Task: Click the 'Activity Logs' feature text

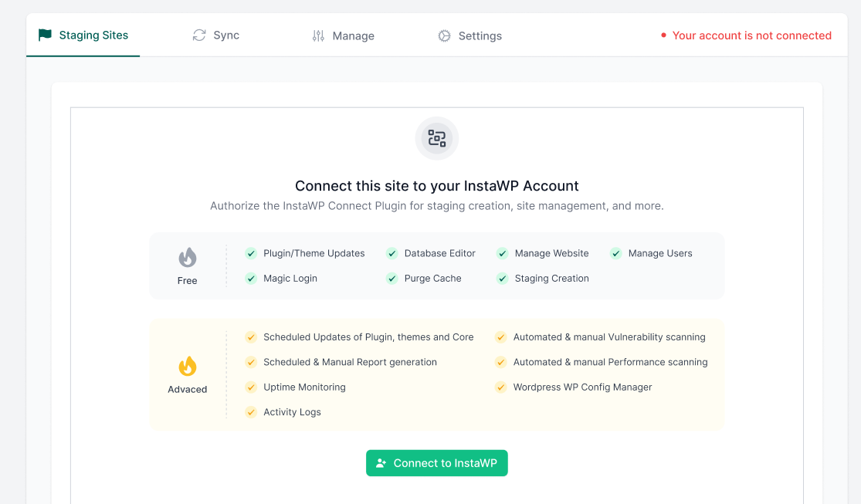Action: [x=292, y=411]
